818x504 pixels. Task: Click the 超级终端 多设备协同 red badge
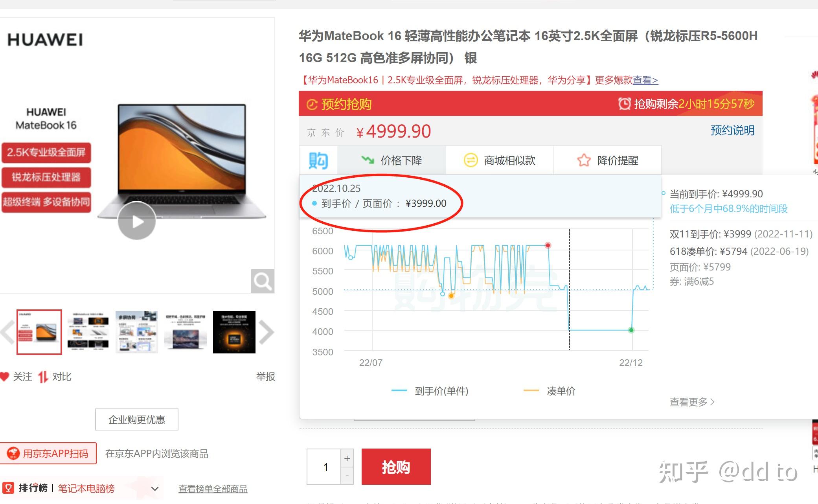coord(46,202)
